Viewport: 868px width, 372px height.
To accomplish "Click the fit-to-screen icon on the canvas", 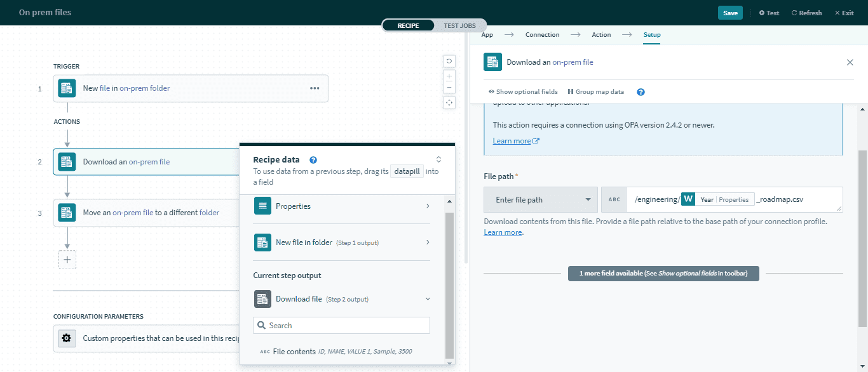I will pyautogui.click(x=449, y=102).
